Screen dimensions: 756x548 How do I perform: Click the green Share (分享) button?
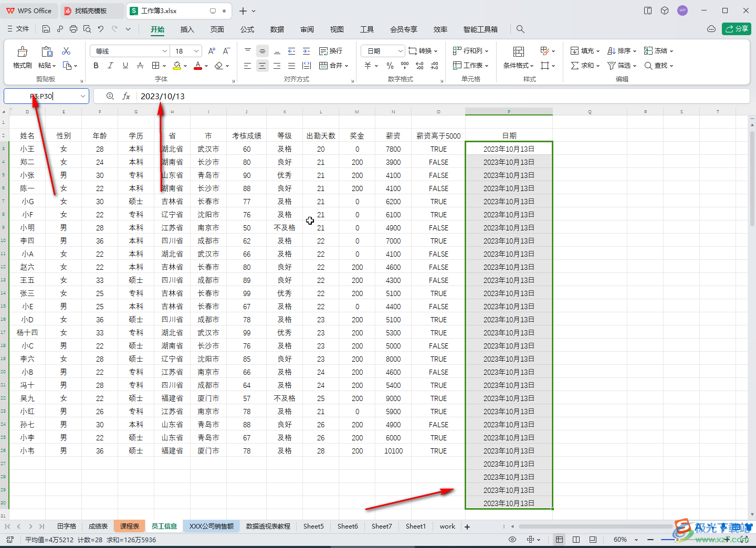pyautogui.click(x=737, y=29)
